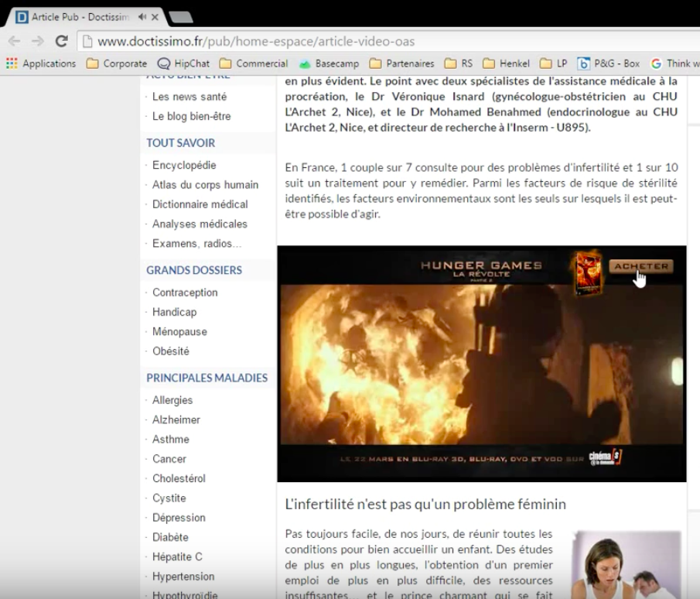This screenshot has width=700, height=599.
Task: Reload the page with the refresh icon
Action: [62, 41]
